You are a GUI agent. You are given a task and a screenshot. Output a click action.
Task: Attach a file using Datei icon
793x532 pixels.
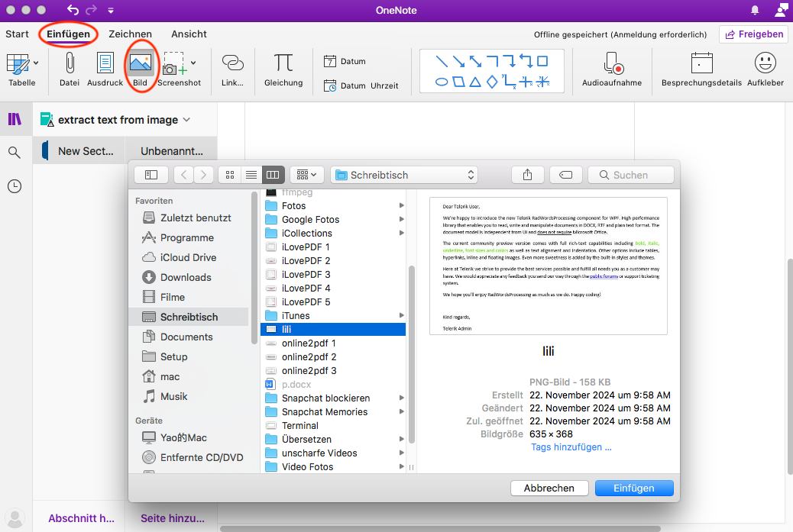coord(70,63)
